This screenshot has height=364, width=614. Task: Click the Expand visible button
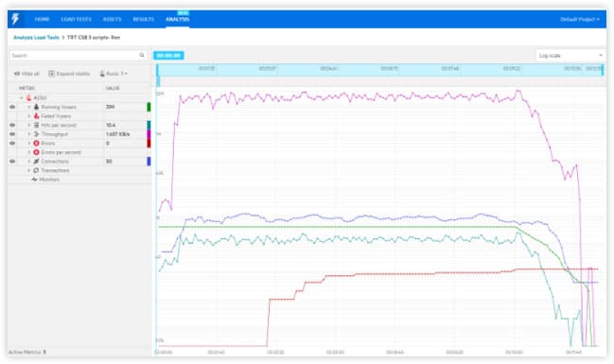[x=69, y=74]
